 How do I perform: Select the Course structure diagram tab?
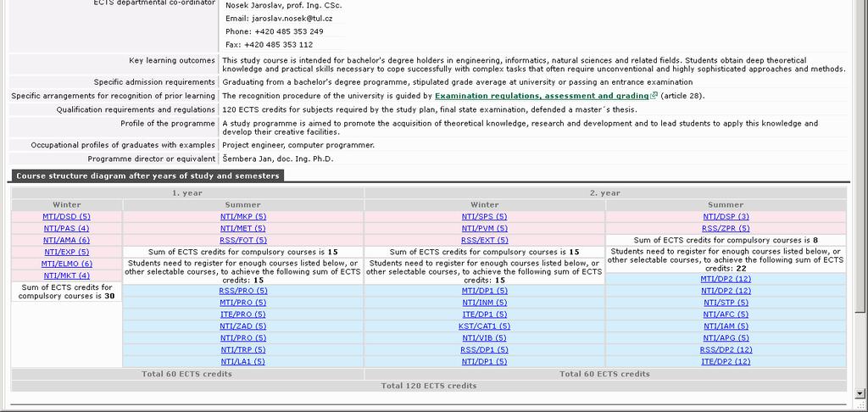147,176
